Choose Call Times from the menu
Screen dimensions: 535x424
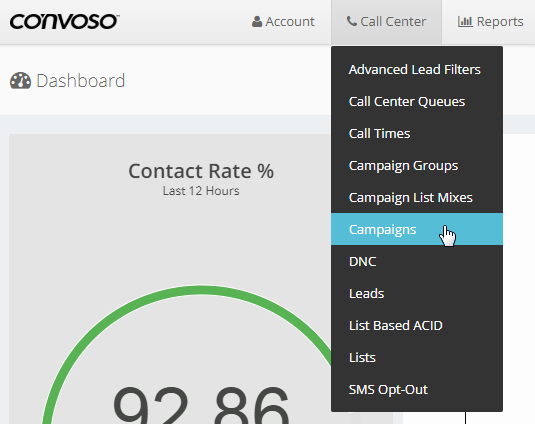coord(417,134)
